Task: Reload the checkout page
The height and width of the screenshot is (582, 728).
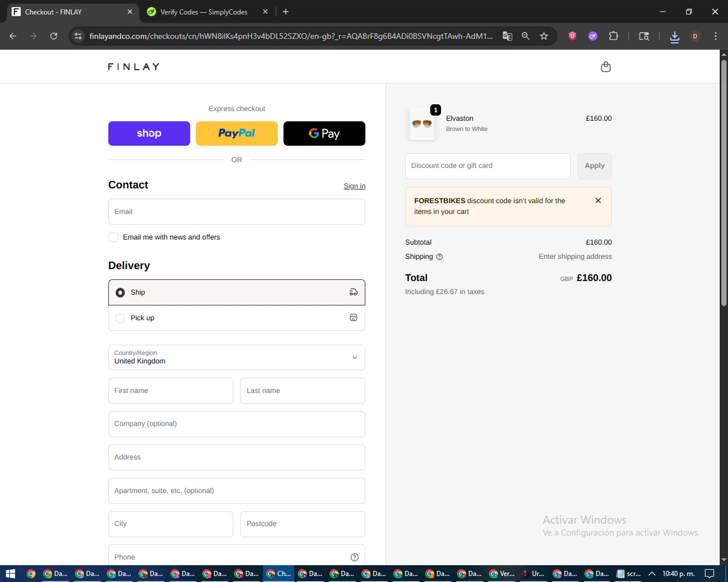Action: point(54,36)
